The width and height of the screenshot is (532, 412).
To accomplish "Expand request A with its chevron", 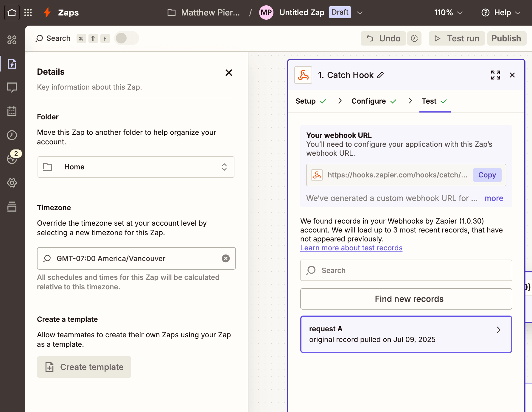I will pos(498,330).
